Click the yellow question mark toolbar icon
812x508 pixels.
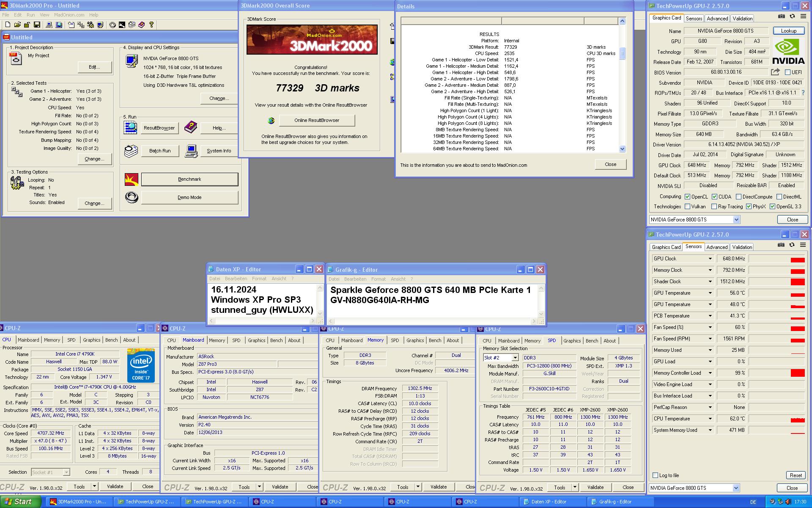coord(151,25)
